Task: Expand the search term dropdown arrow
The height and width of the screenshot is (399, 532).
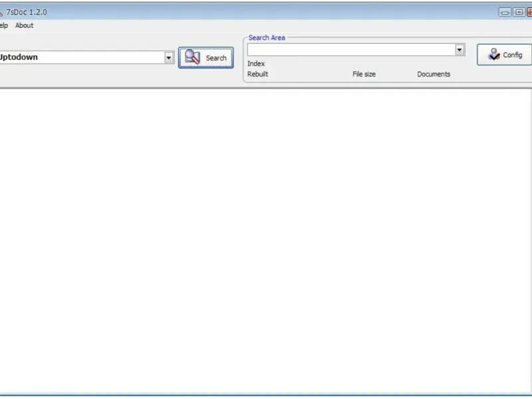Action: pyautogui.click(x=169, y=58)
